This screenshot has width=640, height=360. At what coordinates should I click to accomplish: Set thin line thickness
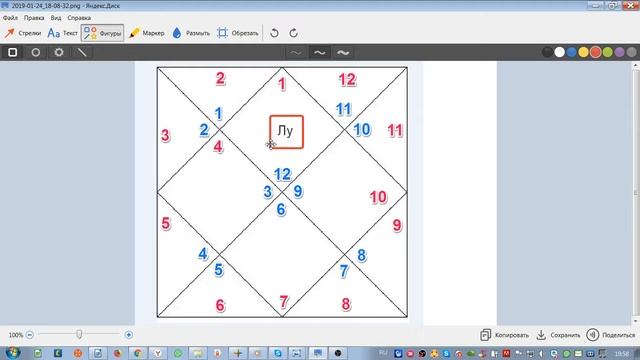click(x=296, y=52)
